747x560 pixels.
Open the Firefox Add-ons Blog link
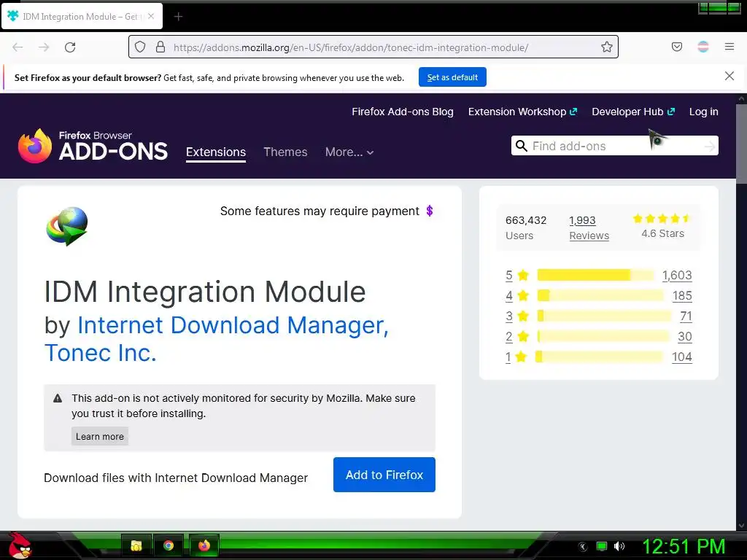(403, 112)
